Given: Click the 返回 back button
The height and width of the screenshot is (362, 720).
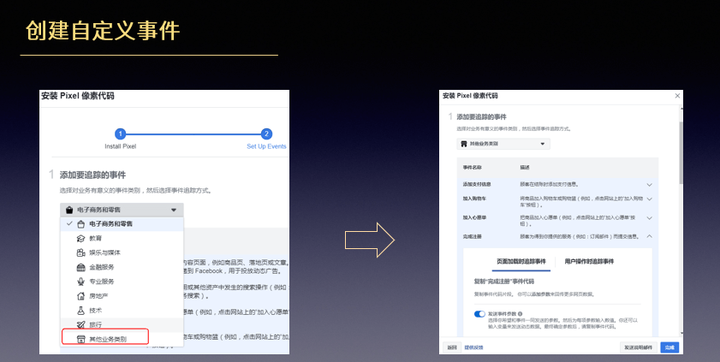Looking at the screenshot, I should point(452,348).
